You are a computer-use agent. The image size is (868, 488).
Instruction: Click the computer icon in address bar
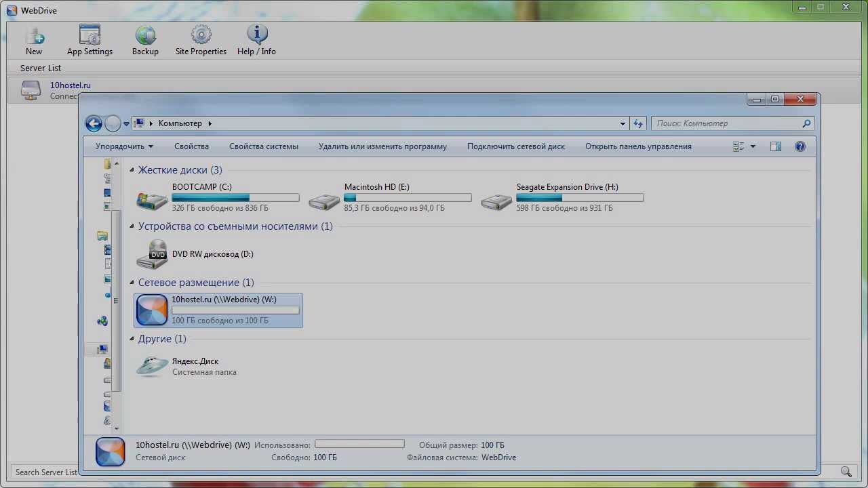[x=139, y=123]
